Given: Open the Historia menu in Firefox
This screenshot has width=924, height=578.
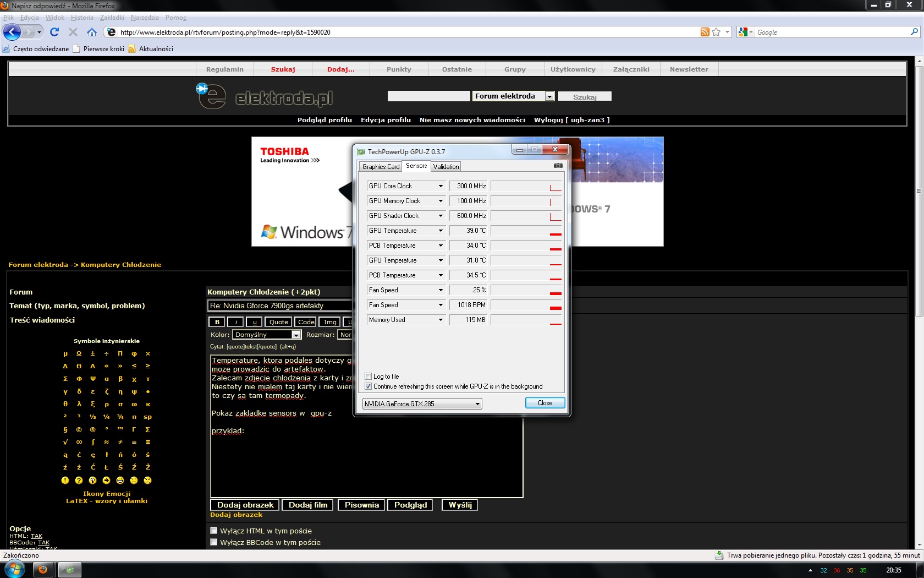Looking at the screenshot, I should [82, 18].
